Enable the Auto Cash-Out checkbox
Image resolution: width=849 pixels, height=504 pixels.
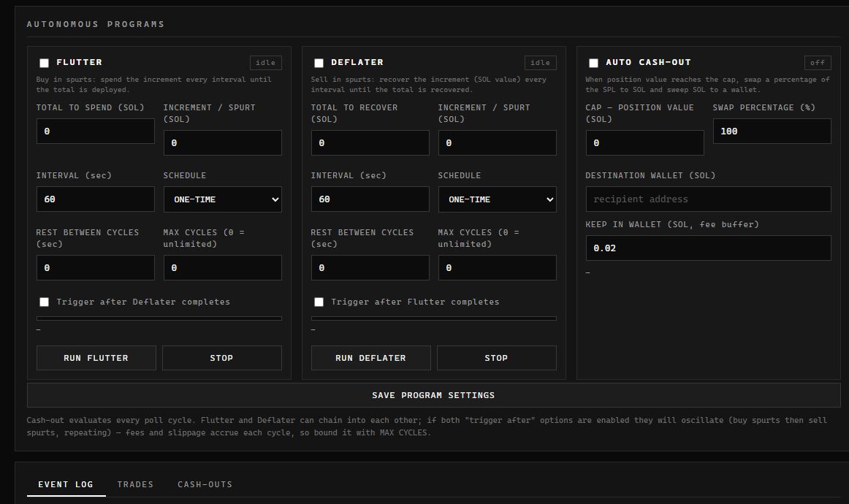593,64
